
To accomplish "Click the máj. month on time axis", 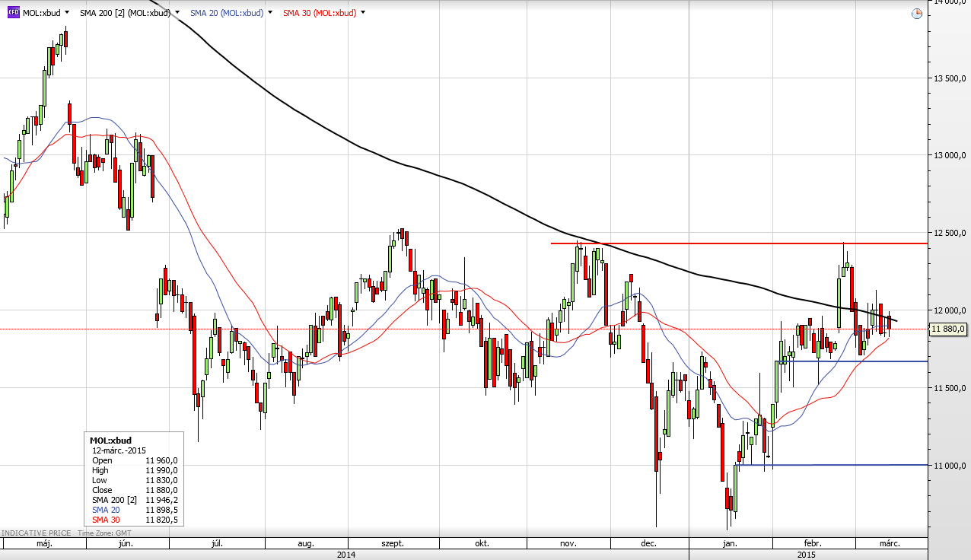I will [43, 544].
